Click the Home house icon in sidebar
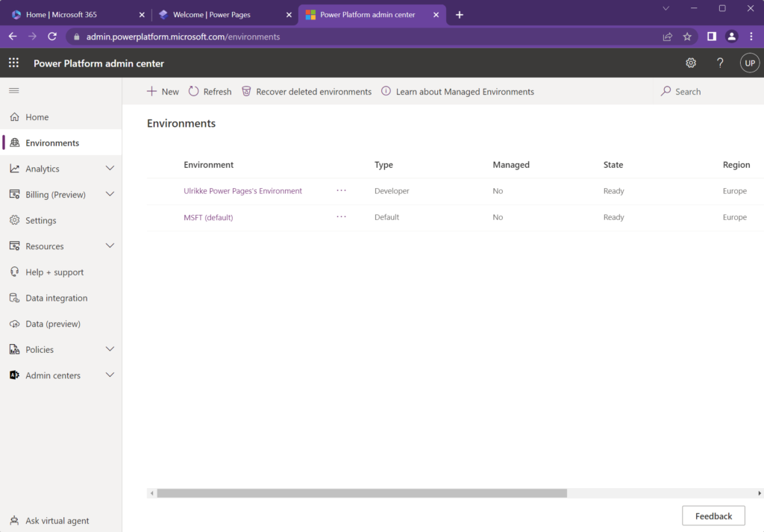Viewport: 764px width, 532px height. pos(15,117)
